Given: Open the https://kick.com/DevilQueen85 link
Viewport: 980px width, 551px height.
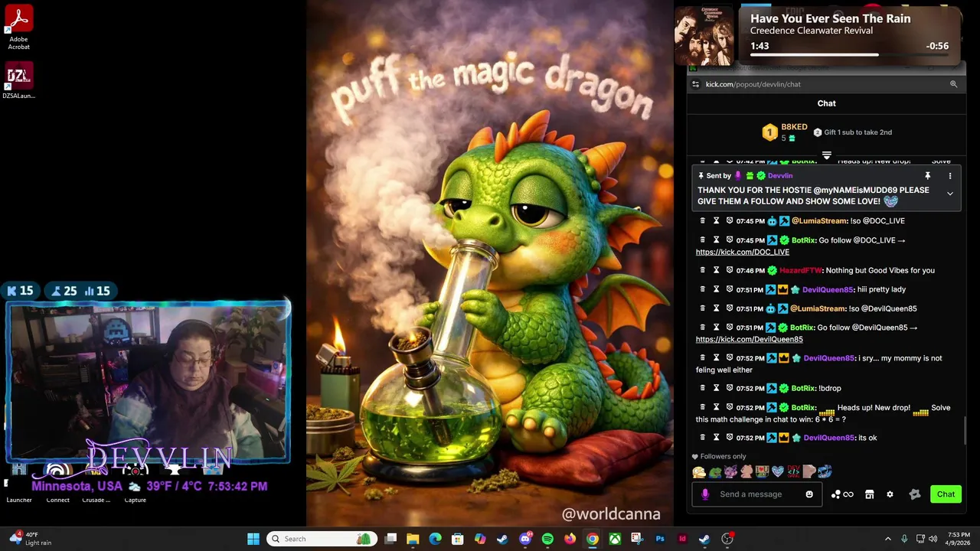Looking at the screenshot, I should pos(750,339).
